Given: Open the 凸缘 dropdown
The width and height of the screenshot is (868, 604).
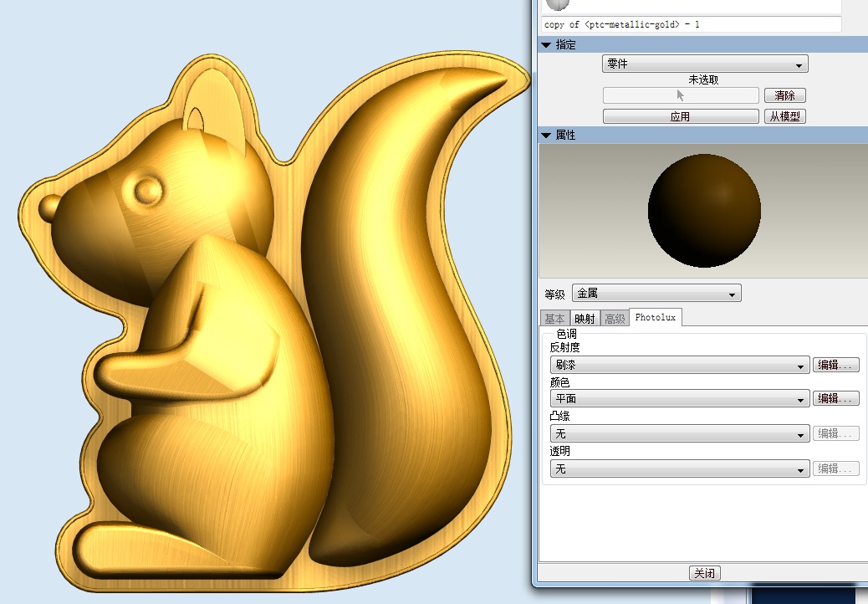Looking at the screenshot, I should click(679, 433).
